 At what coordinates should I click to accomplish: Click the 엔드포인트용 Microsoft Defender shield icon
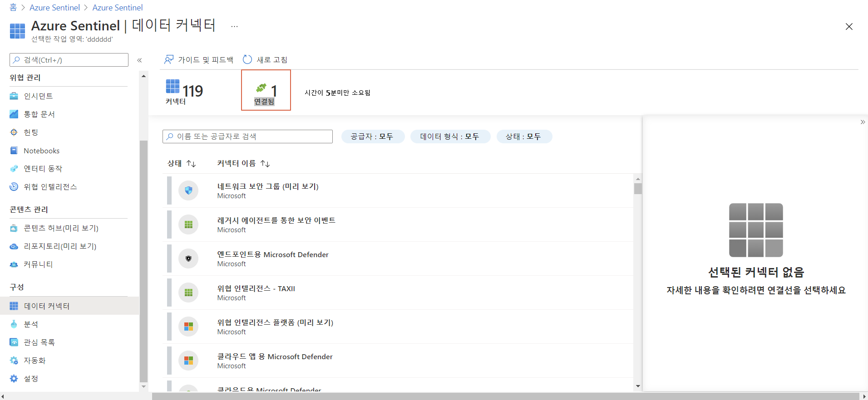tap(188, 259)
